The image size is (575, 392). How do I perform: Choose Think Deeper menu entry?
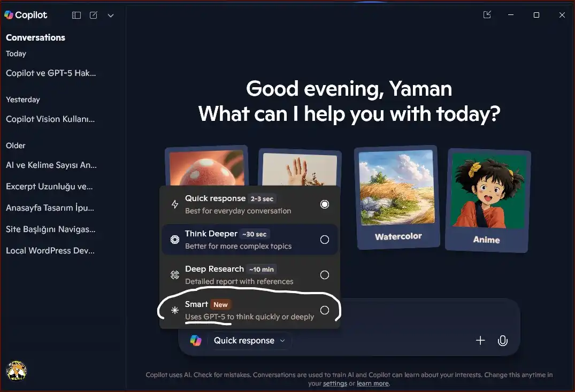click(x=250, y=240)
